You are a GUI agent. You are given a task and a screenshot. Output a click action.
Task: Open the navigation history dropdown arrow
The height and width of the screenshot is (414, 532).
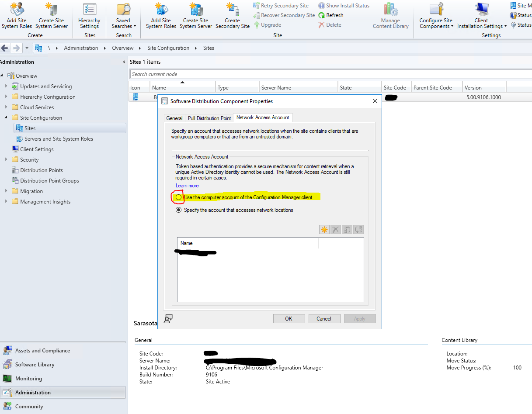(27, 48)
